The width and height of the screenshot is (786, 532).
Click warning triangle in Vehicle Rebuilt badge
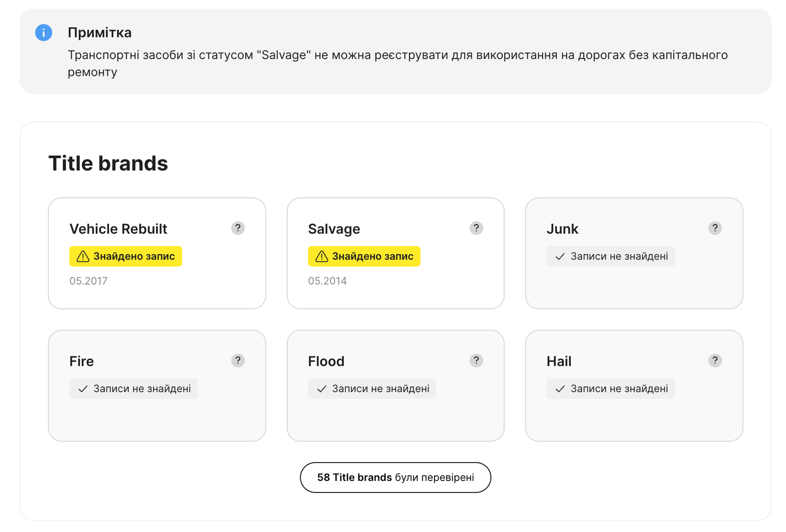tap(83, 257)
